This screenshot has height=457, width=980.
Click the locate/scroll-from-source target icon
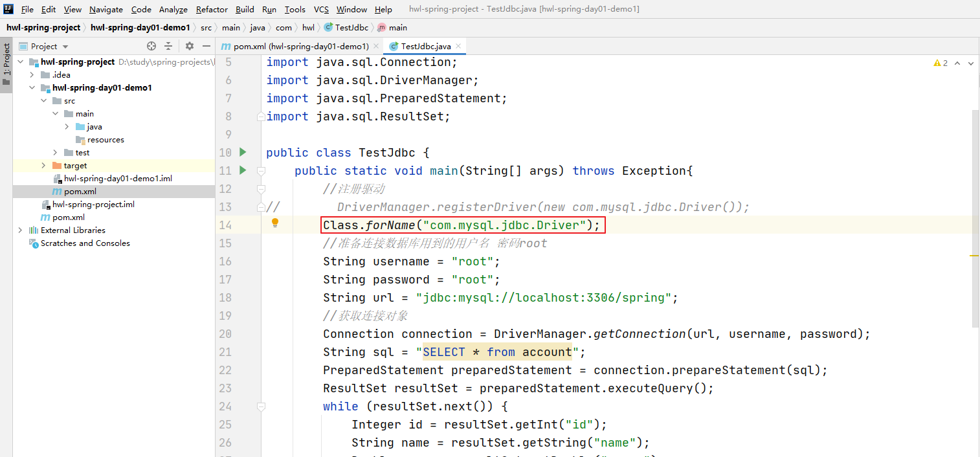(151, 46)
